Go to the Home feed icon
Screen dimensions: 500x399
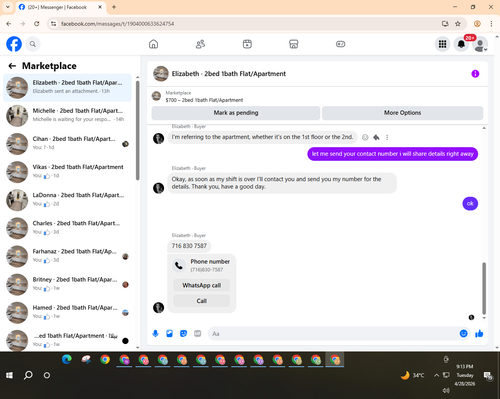(x=153, y=44)
